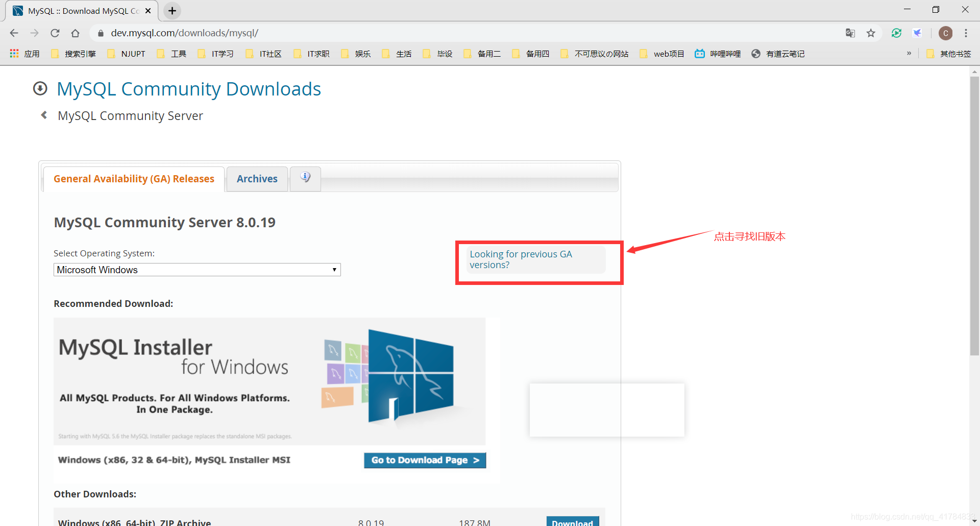Open the 毕设 bookmark folder

[x=437, y=54]
